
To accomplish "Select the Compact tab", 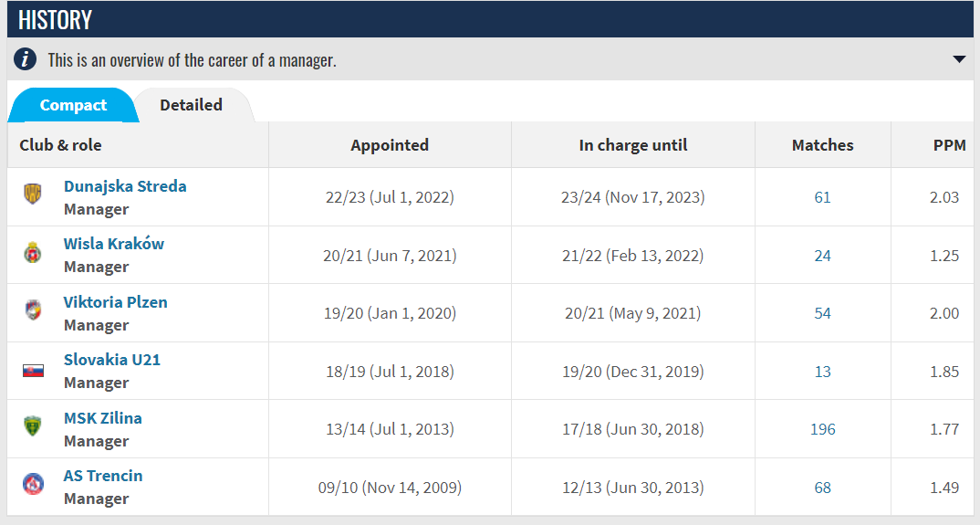I will tap(73, 105).
